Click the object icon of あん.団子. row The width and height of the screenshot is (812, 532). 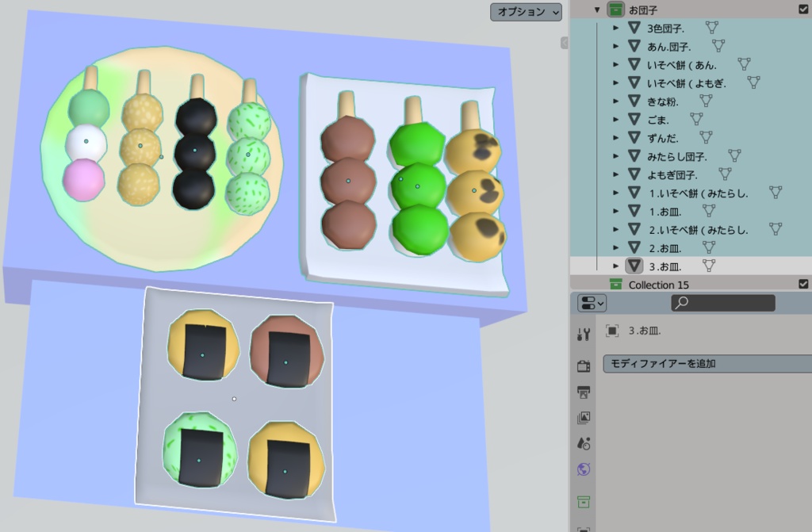point(634,46)
